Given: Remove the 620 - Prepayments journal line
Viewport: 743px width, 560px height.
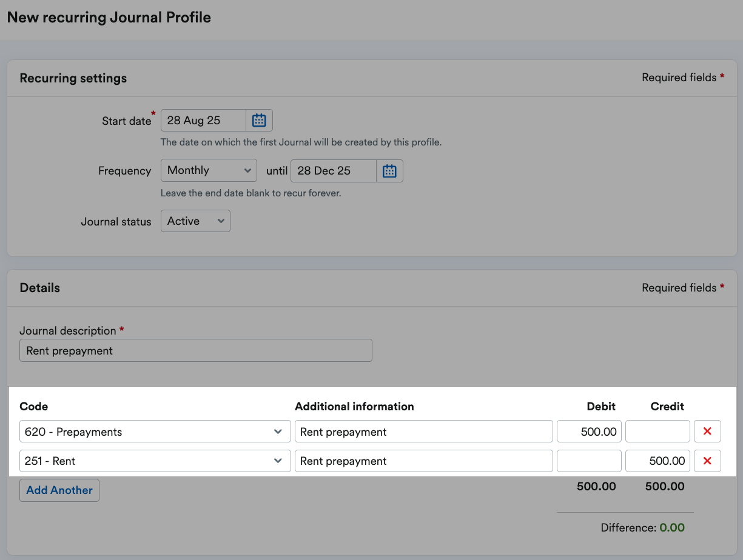Looking at the screenshot, I should pos(707,431).
